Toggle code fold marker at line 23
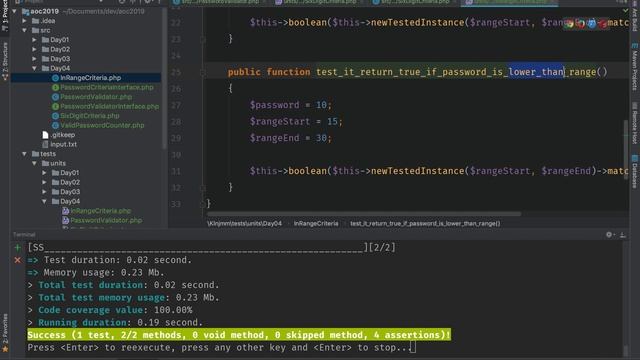The width and height of the screenshot is (640, 360). pyautogui.click(x=203, y=39)
